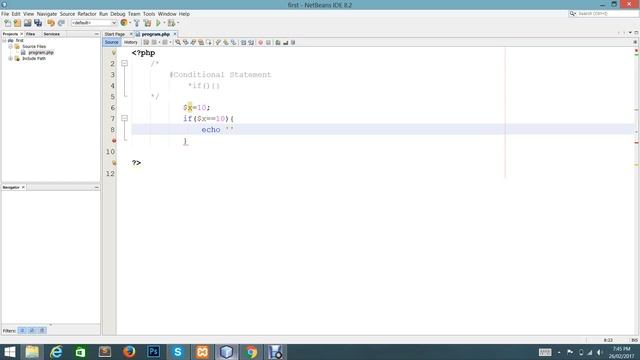Screen dimensions: 640x360
Task: Click the Build Project hammer icon
Action: pos(137,23)
